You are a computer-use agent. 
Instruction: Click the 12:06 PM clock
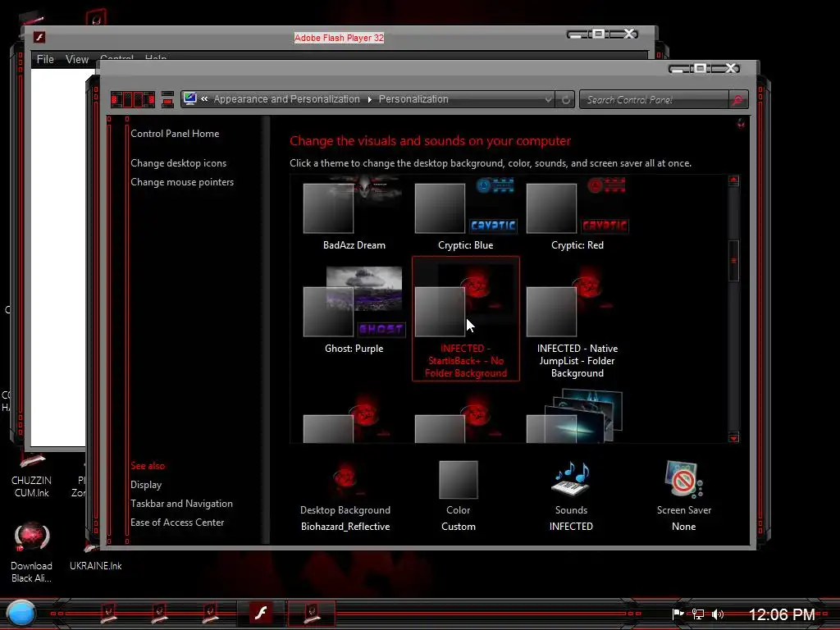tap(781, 614)
